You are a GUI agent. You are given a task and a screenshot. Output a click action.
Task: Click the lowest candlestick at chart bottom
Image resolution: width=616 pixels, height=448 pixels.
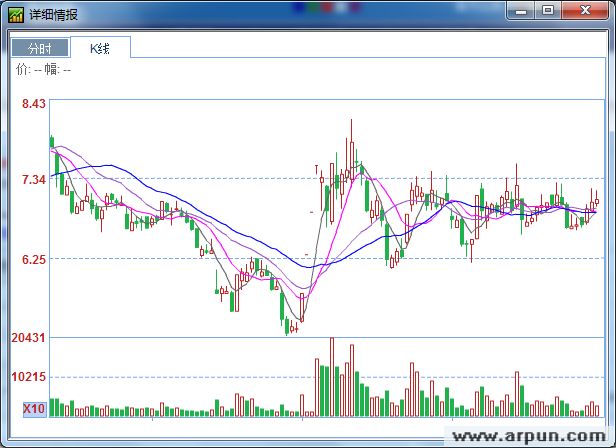coord(287,324)
